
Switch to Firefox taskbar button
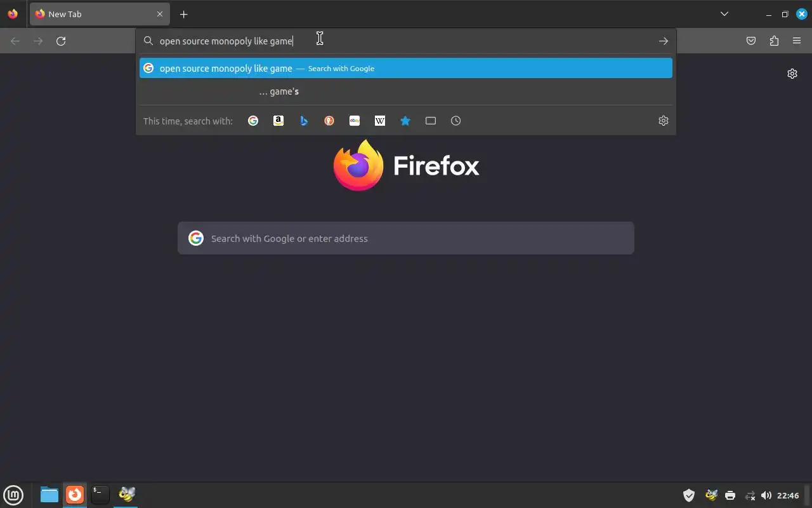pos(75,495)
